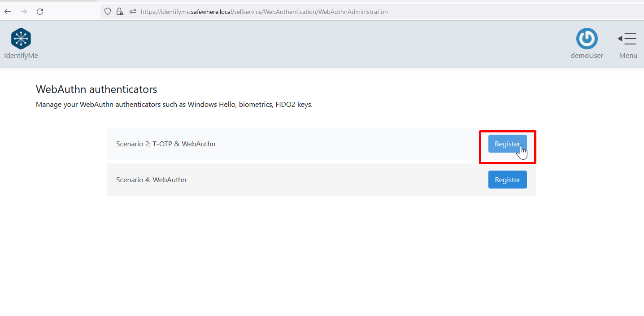
Task: Click the Manage your WebAuthn authenticators description
Action: (174, 105)
